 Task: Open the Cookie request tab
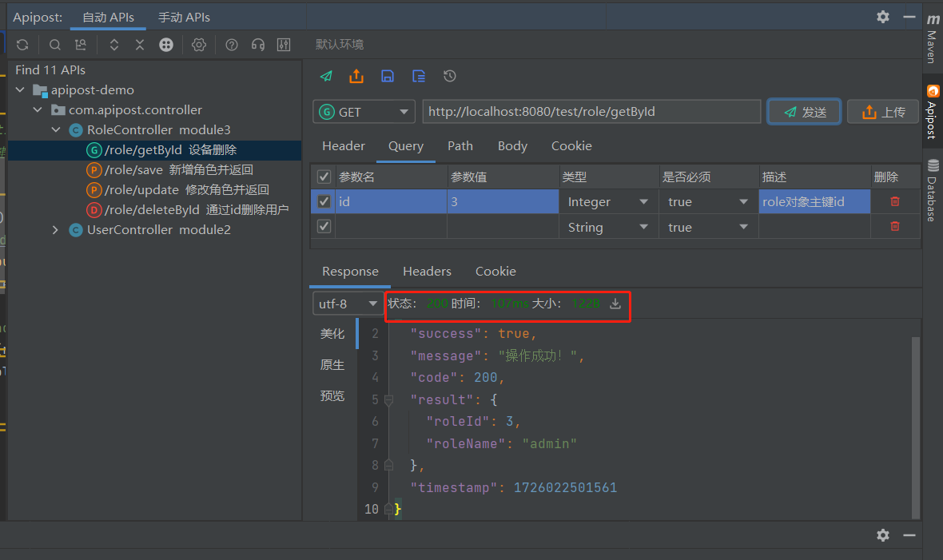(x=571, y=146)
